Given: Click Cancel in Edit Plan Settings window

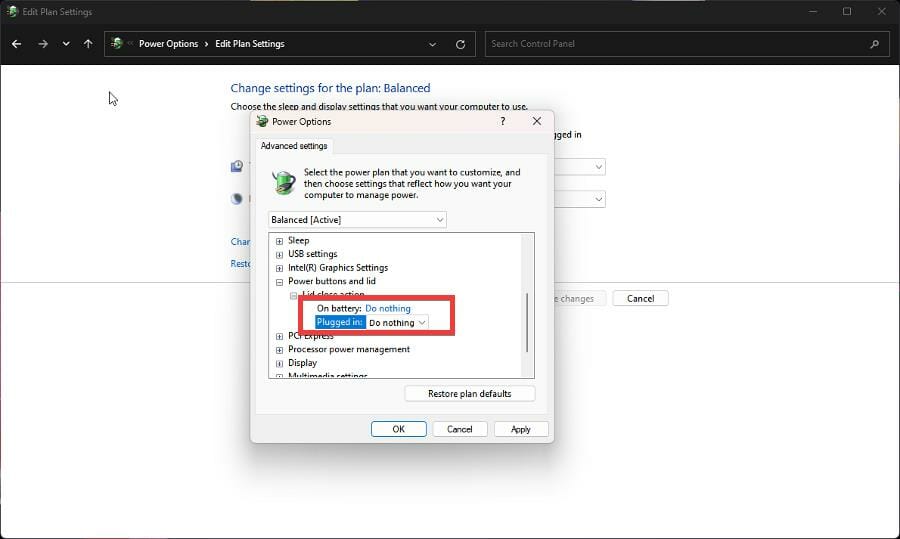Looking at the screenshot, I should point(640,298).
